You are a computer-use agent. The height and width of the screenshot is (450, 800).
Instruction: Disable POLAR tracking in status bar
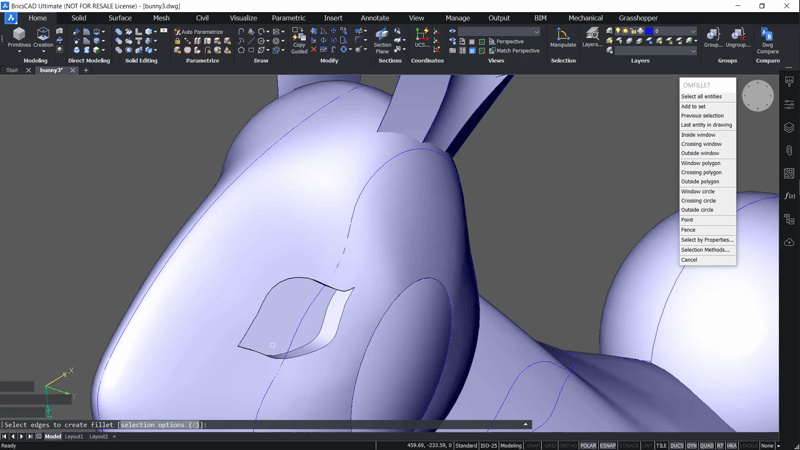pyautogui.click(x=588, y=445)
